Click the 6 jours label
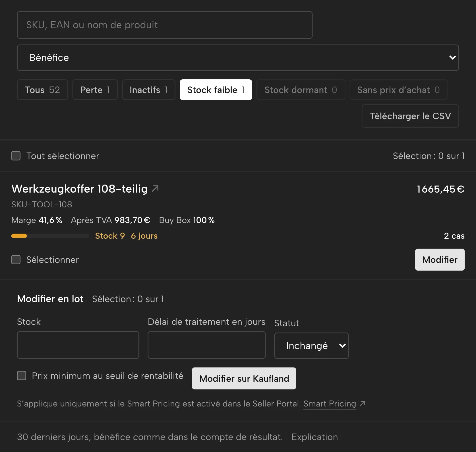Image resolution: width=476 pixels, height=452 pixels. point(144,236)
